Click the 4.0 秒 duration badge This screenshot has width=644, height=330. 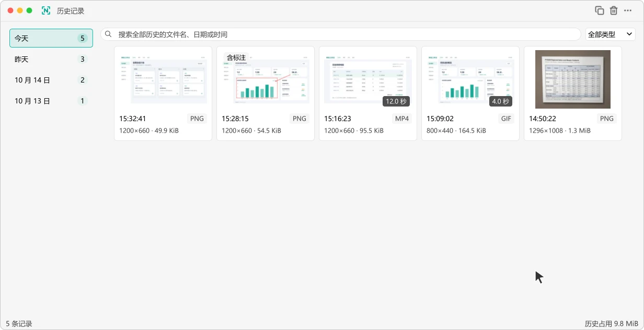(501, 101)
